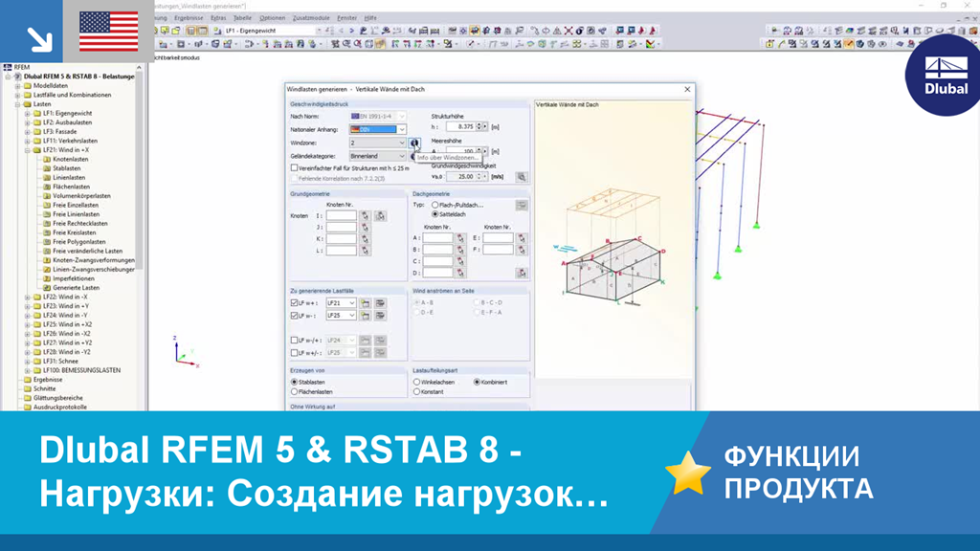Click pick-node icon for Knoten I
This screenshot has width=980, height=551.
coord(365,215)
